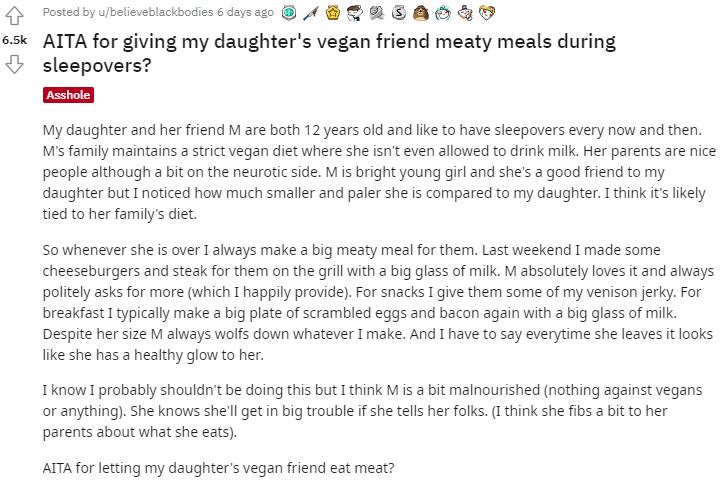
Task: Click the first paragraph about M's family
Action: [x=379, y=172]
